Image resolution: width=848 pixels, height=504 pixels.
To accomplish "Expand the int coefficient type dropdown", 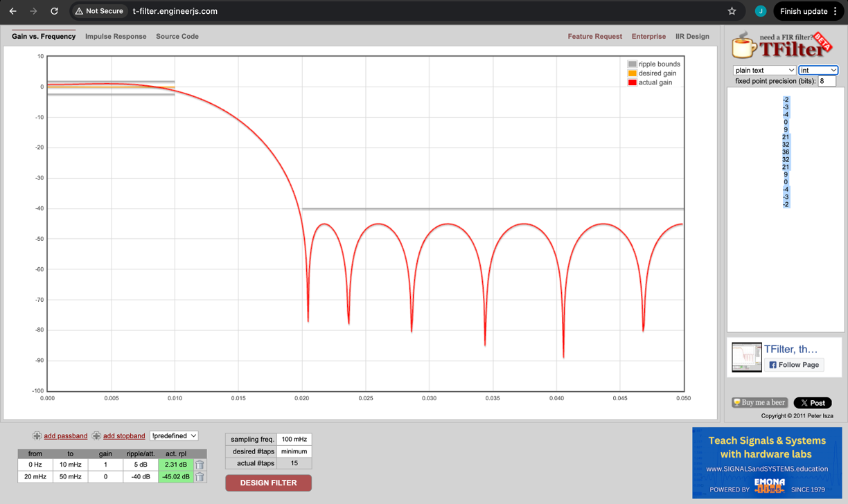I will pyautogui.click(x=818, y=70).
